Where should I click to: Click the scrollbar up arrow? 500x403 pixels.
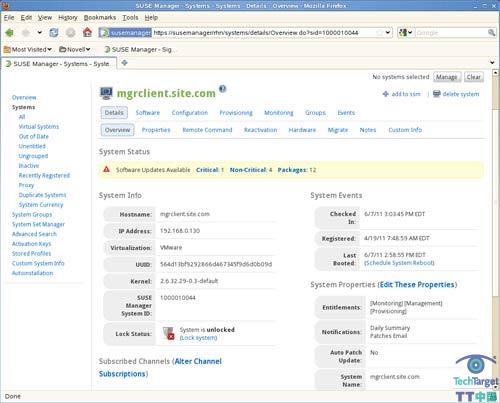[495, 73]
